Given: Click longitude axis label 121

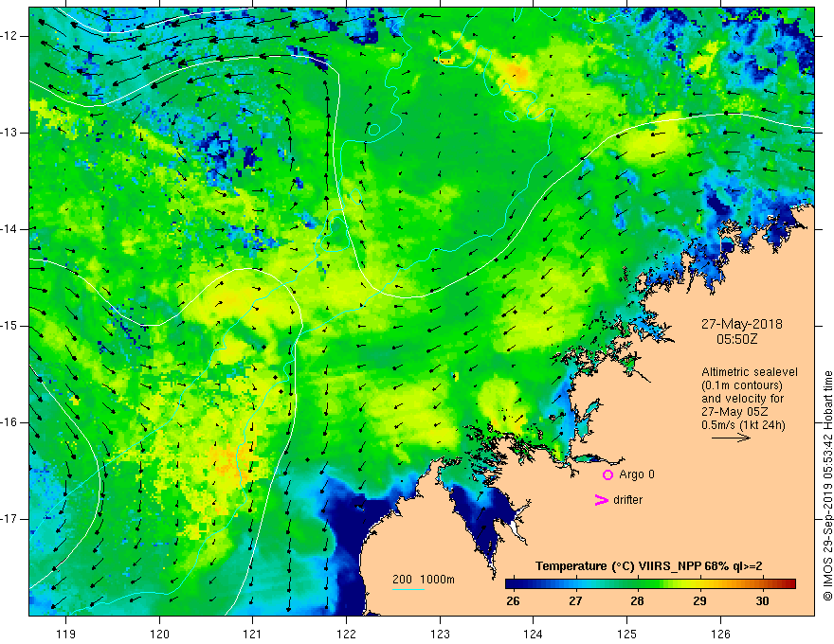Looking at the screenshot, I should (253, 634).
